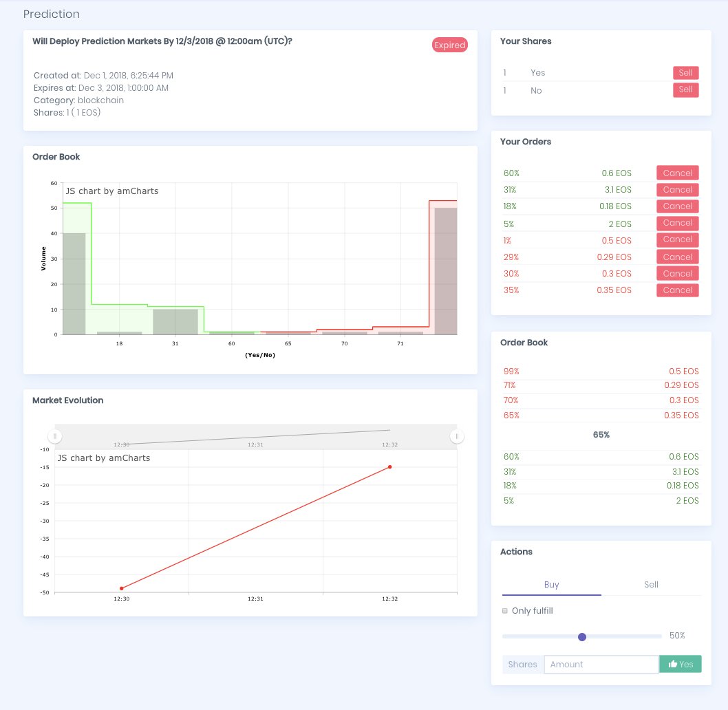This screenshot has height=710, width=728.
Task: Click the data point at 12:30 on red line
Action: [122, 588]
